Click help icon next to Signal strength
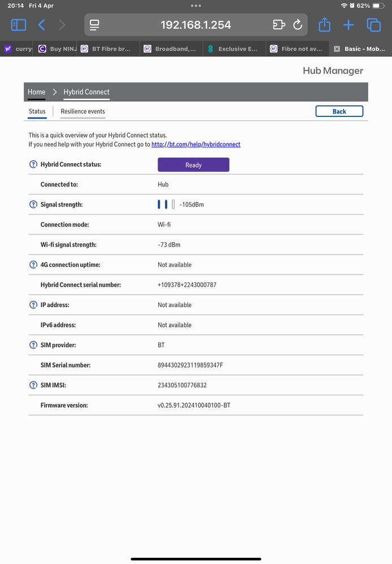The image size is (392, 564). 33,204
